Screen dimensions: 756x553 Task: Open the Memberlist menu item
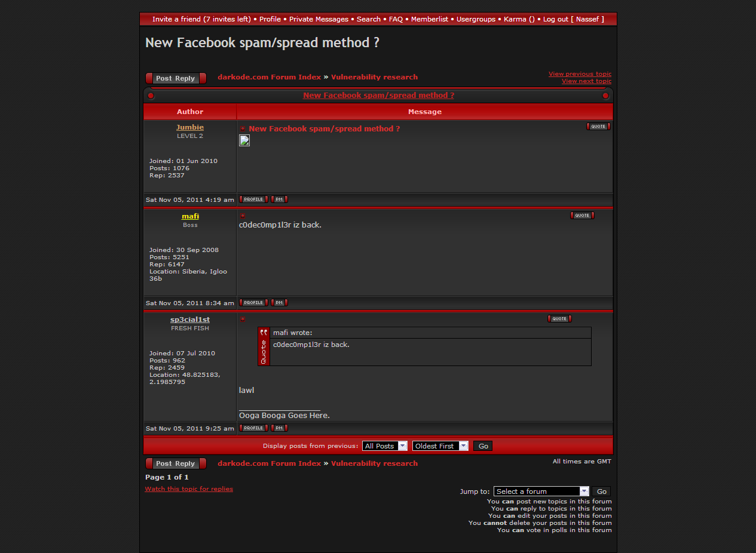coord(429,19)
